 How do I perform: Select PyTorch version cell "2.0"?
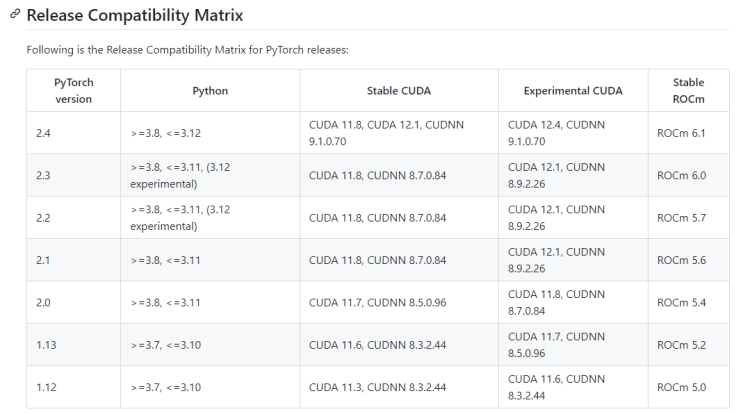coord(73,303)
